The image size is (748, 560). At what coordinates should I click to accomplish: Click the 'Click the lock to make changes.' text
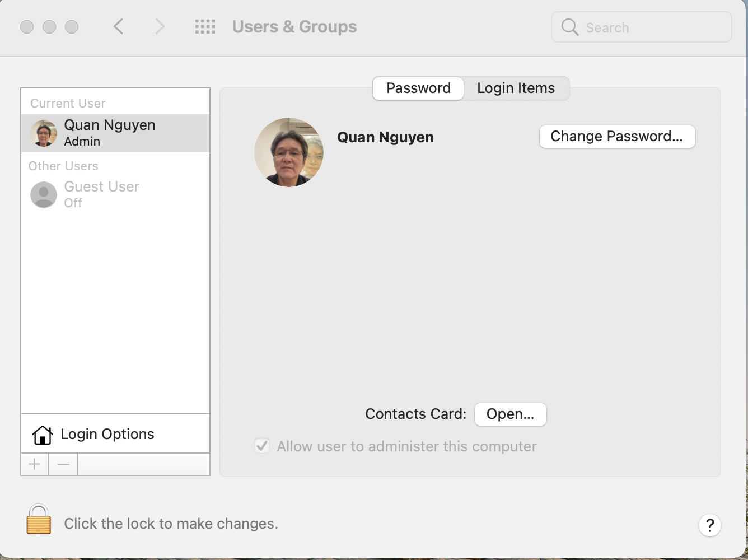click(171, 524)
